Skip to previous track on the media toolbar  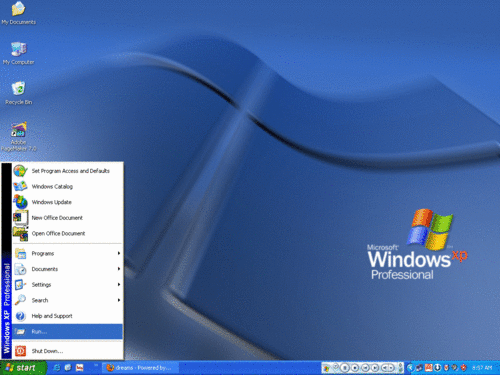pos(366,368)
